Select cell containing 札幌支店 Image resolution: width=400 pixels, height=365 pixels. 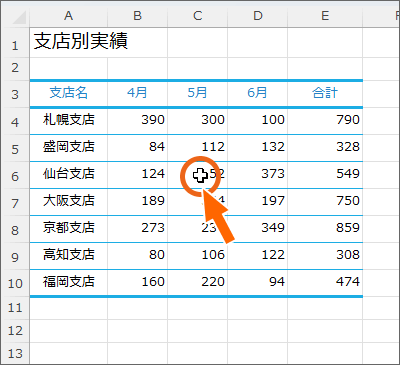tap(69, 120)
